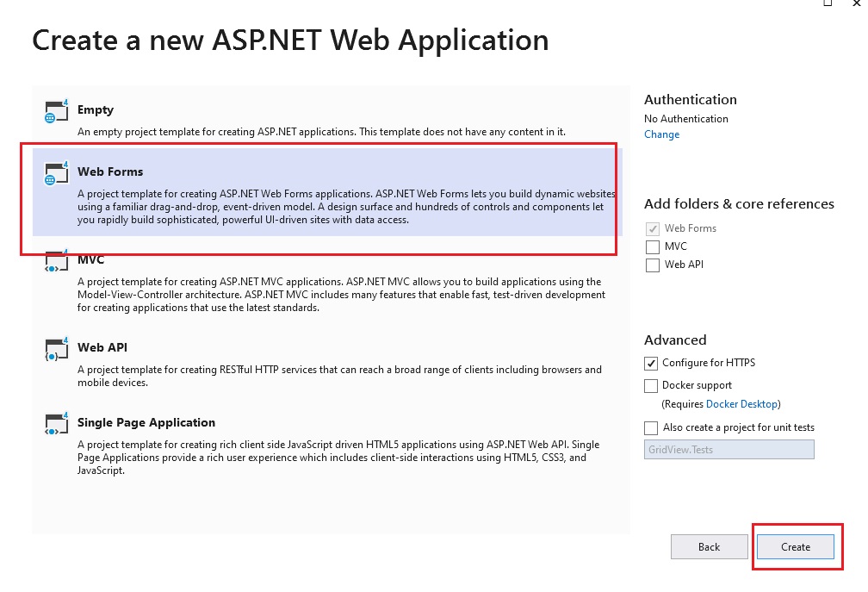Image resolution: width=868 pixels, height=592 pixels.
Task: Click the Web API template icon
Action: coord(57,350)
